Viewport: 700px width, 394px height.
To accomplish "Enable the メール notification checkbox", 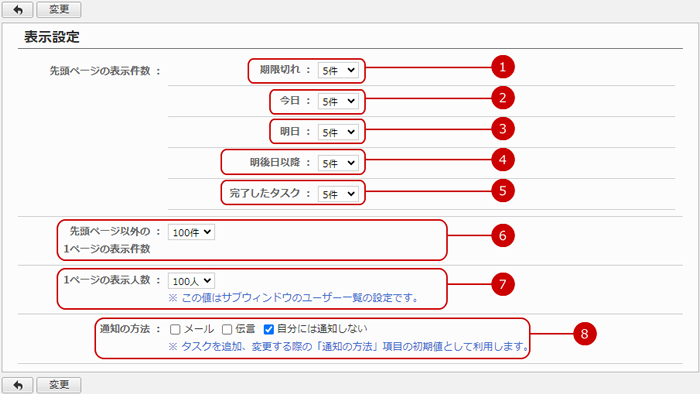I will (175, 329).
